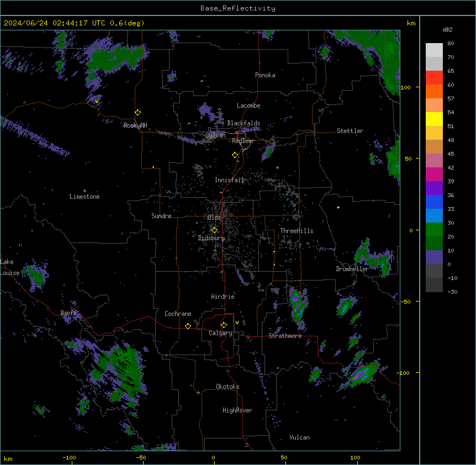476x465 pixels.
Task: Click the RockyMH label
Action: point(135,125)
